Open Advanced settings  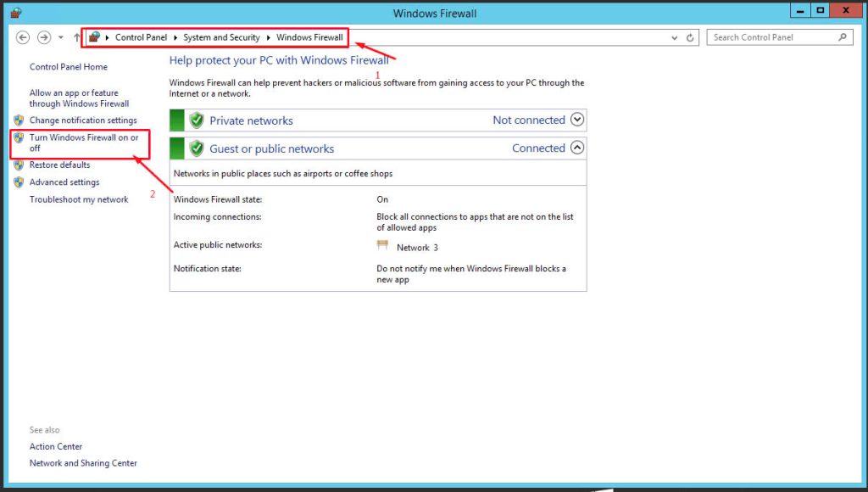point(64,182)
